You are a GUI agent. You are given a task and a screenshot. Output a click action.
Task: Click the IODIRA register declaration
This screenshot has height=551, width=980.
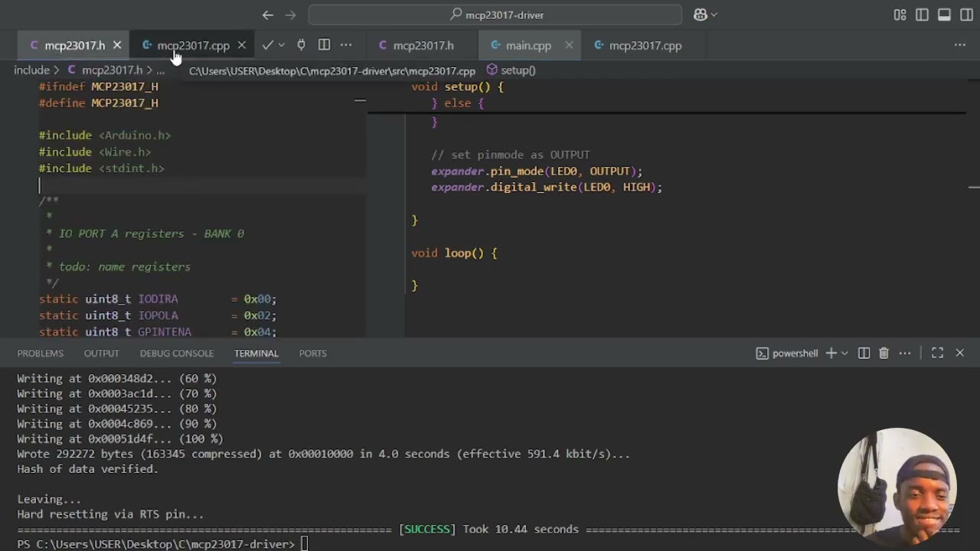158,299
